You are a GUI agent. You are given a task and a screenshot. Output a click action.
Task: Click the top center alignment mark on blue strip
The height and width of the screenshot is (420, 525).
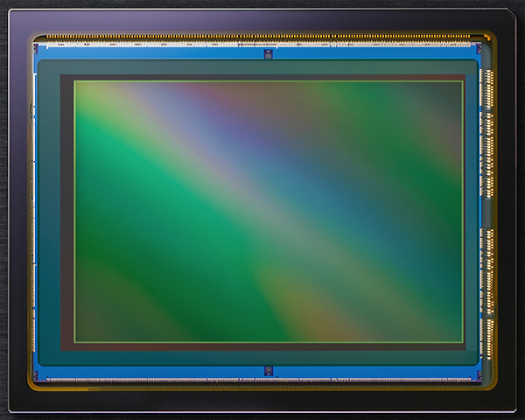[269, 53]
